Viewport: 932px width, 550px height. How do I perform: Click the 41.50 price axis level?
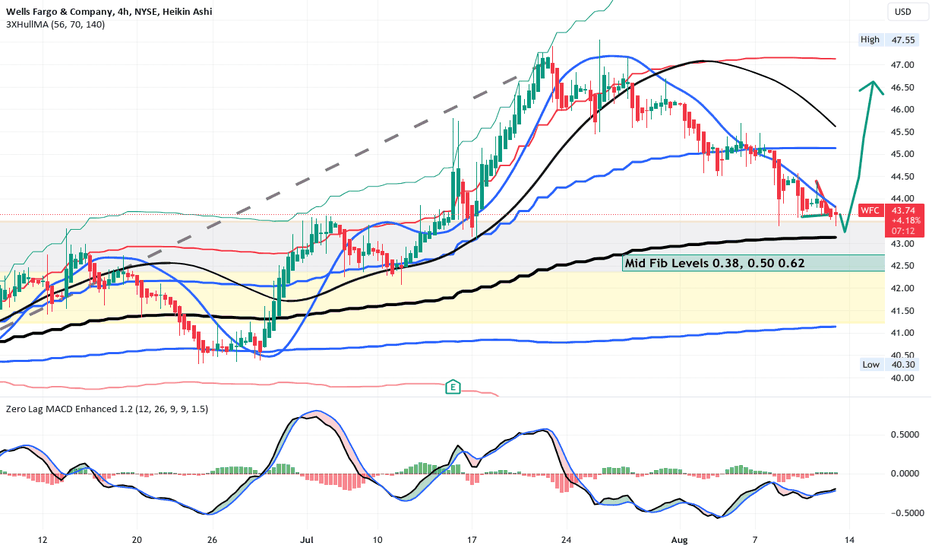902,311
